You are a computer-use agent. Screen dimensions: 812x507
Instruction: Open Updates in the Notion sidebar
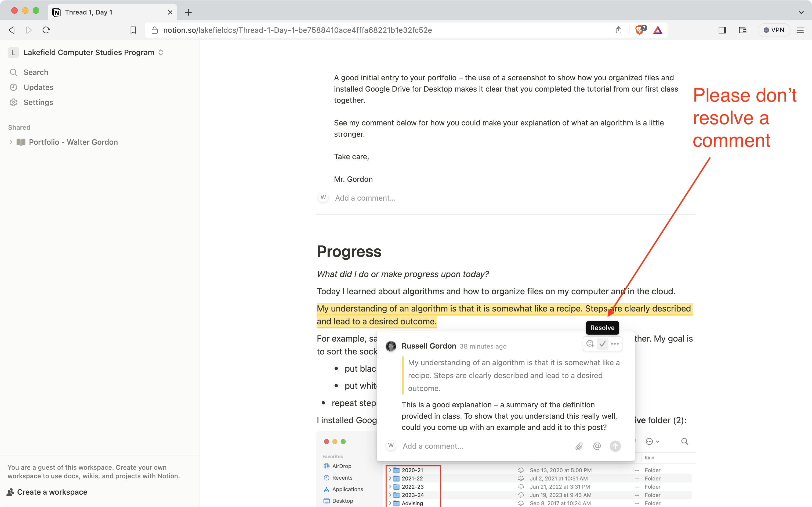pos(38,88)
